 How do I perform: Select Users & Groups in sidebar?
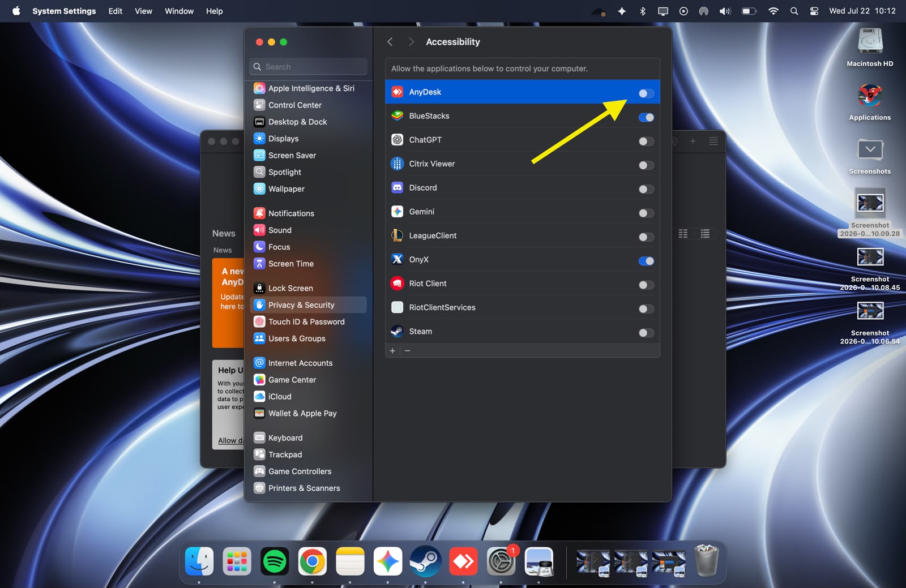click(x=308, y=338)
